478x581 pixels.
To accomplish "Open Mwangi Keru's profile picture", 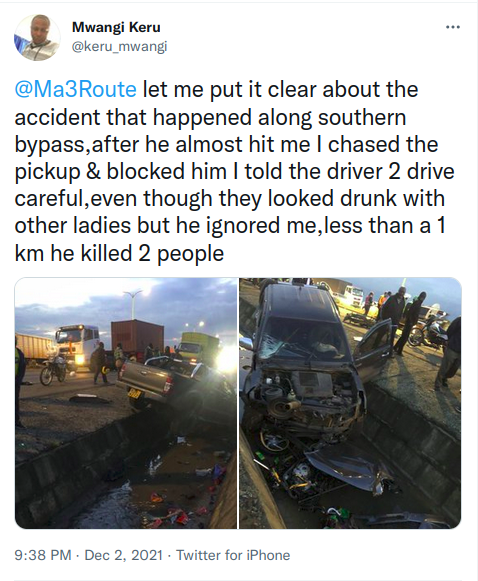I will pos(37,38).
